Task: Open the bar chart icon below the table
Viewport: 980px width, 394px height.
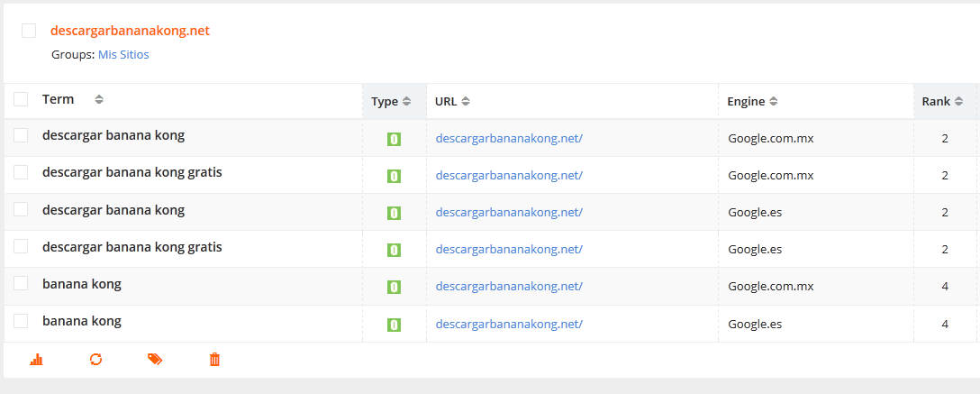Action: [36, 360]
